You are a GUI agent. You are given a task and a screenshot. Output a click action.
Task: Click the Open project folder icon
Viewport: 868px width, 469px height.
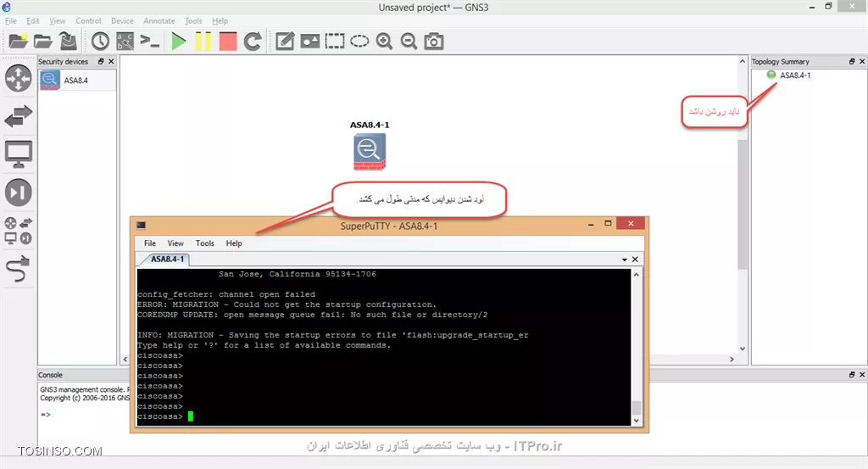[42, 41]
